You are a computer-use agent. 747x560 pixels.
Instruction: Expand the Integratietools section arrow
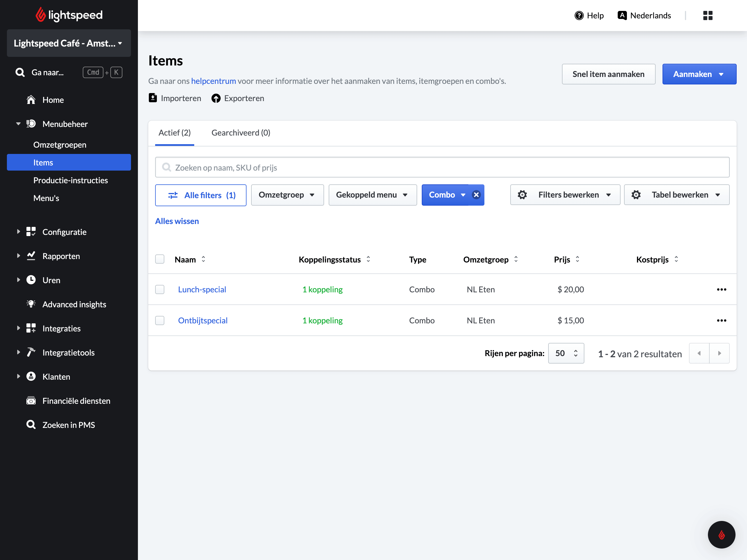(18, 352)
